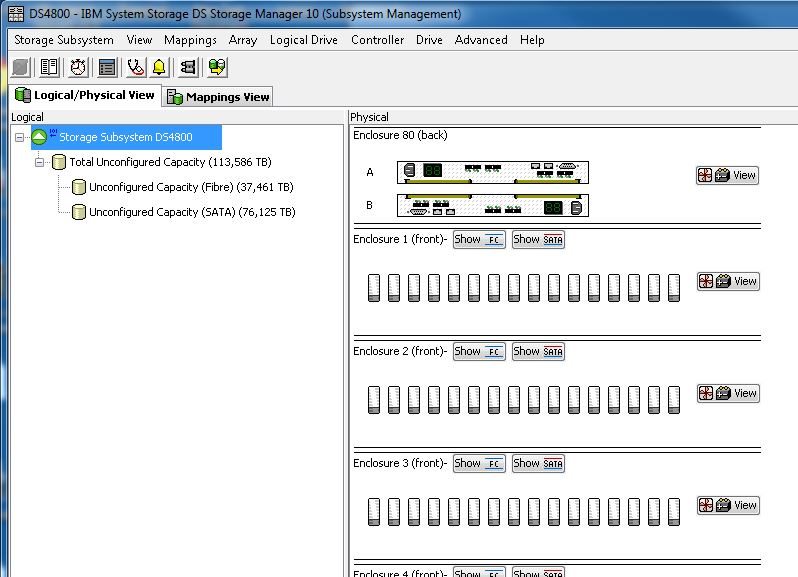Click the Physical pane header
The width and height of the screenshot is (798, 577).
[369, 117]
